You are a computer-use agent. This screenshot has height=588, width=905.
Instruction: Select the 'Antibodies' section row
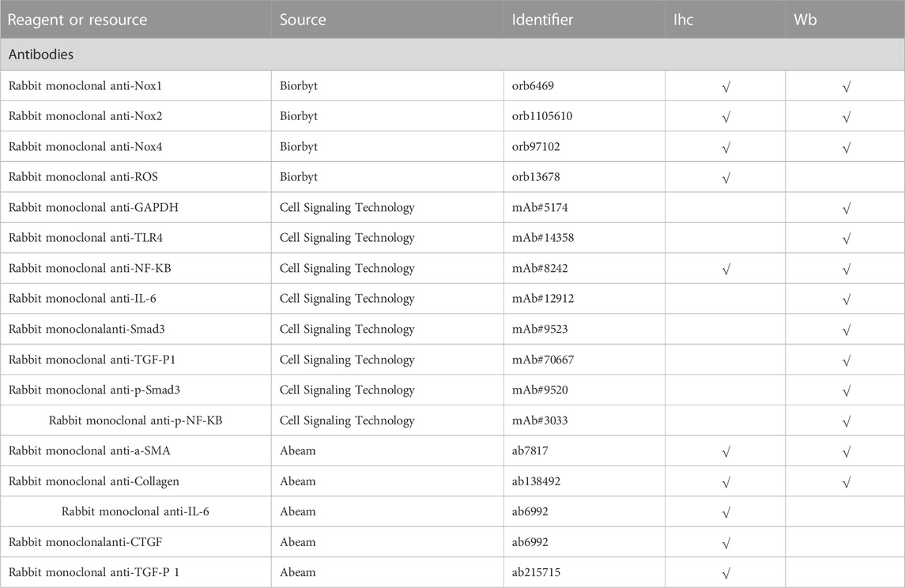[452, 55]
